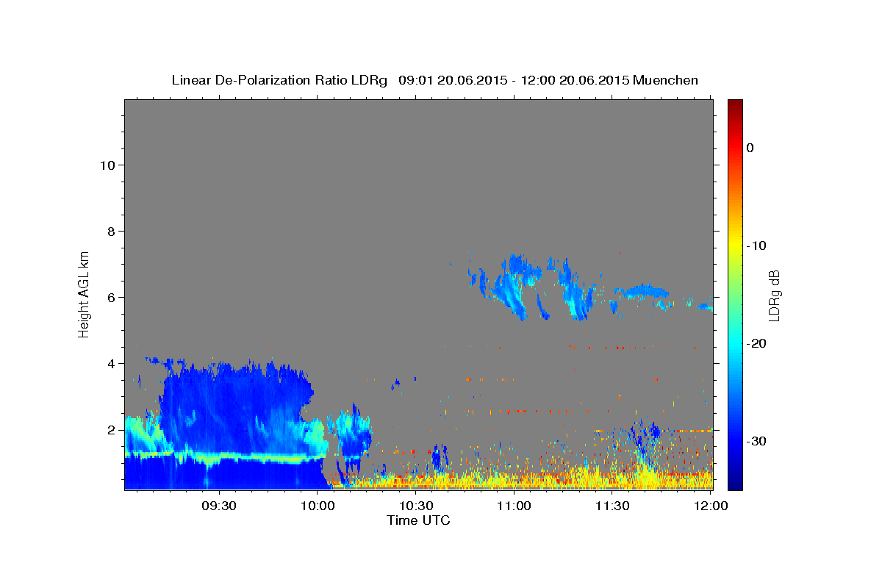
Task: Click the height tick label '6'
Action: pos(112,297)
